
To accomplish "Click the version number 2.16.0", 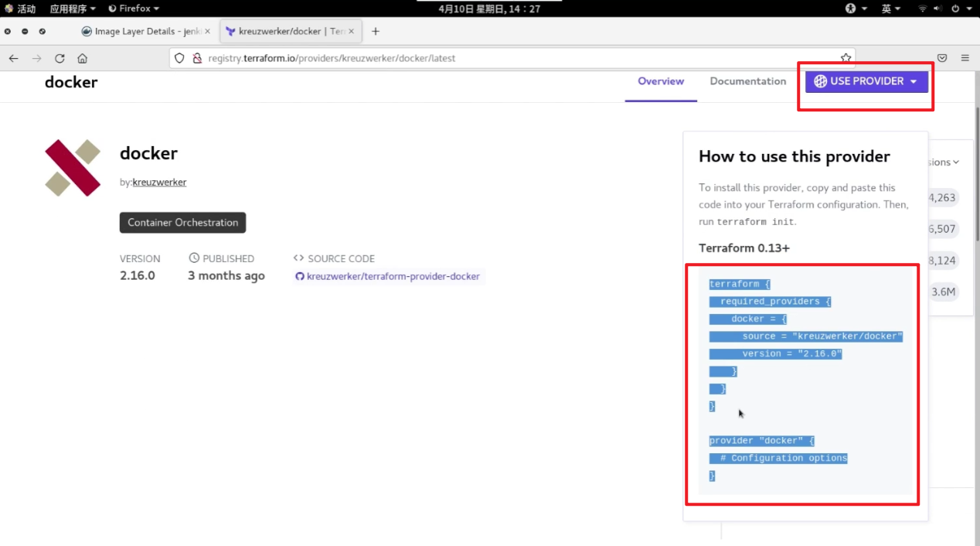I will 138,276.
